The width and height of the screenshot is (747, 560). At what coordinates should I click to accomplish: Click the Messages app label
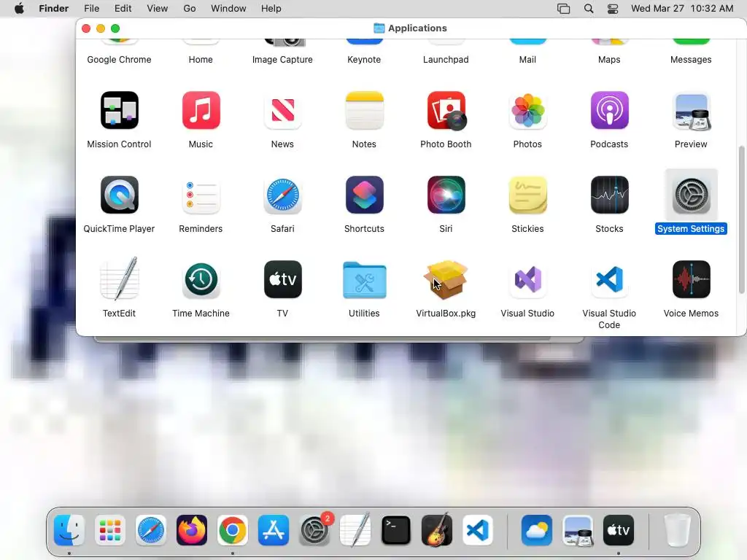(x=691, y=60)
